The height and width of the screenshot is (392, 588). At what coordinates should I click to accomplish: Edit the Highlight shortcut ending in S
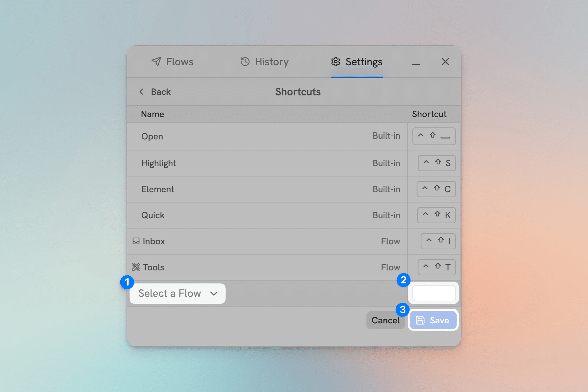point(437,163)
